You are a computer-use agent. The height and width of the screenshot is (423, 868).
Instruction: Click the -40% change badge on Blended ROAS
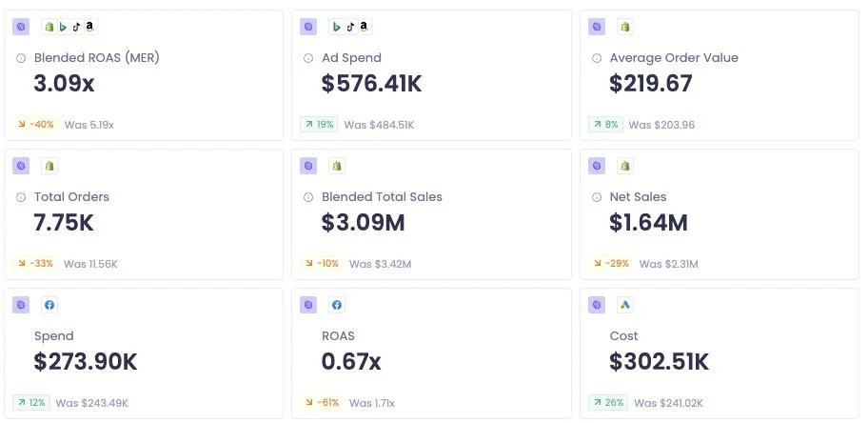coord(36,125)
